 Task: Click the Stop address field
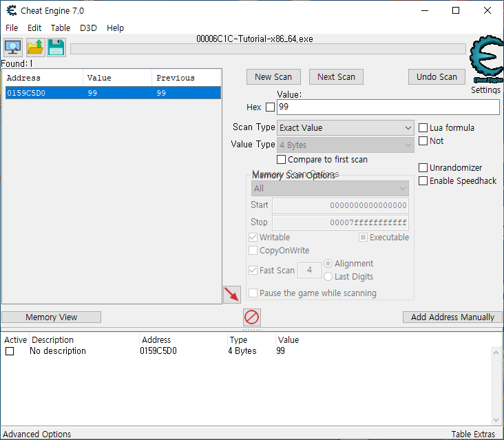pos(340,222)
